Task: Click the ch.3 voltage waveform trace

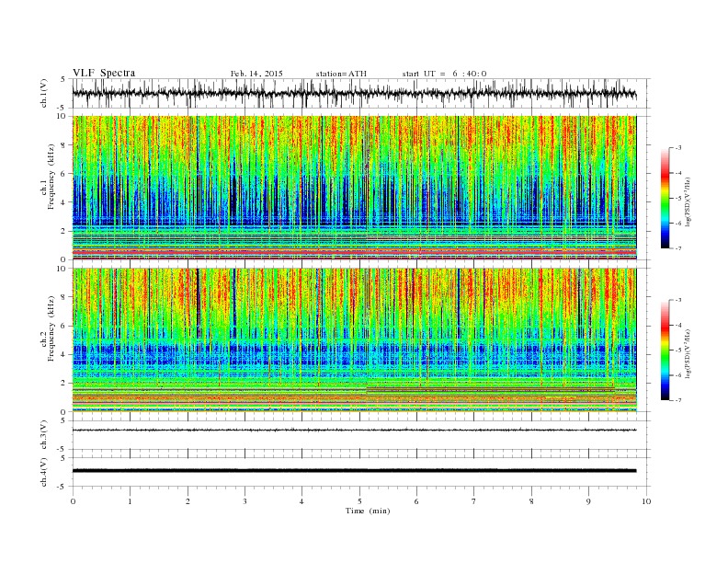Action: coord(354,431)
